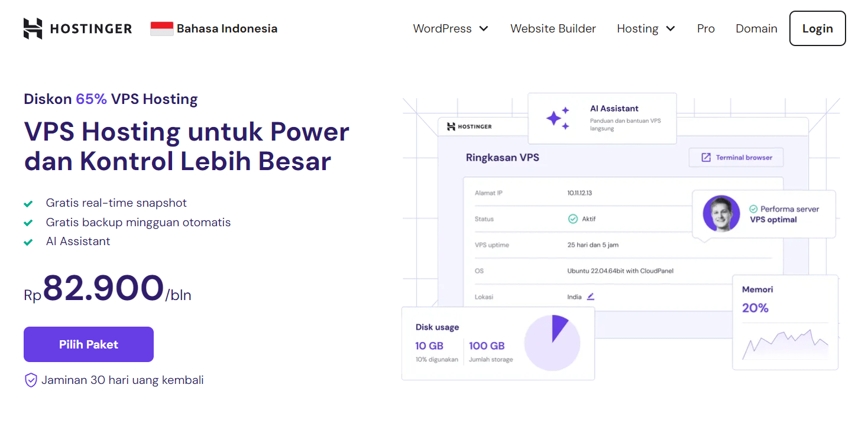Viewport: 868px width, 430px height.
Task: Click the Memori usage line graph
Action: (785, 345)
